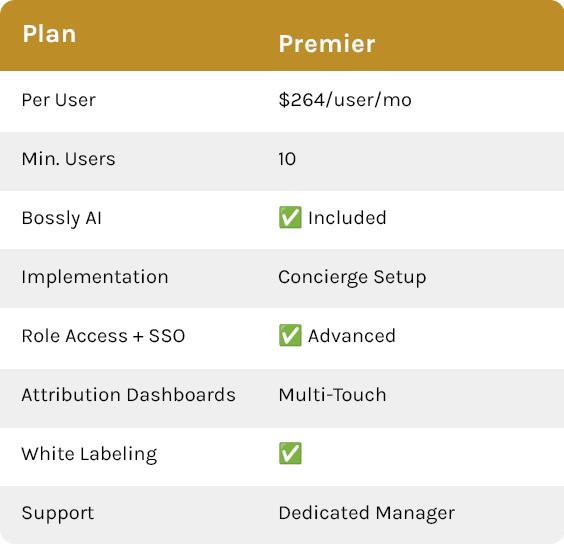This screenshot has height=544, width=564.
Task: Click the Support row label
Action: [58, 513]
